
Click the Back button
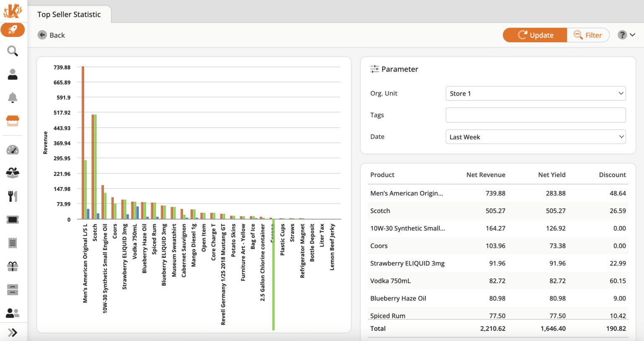click(x=51, y=35)
